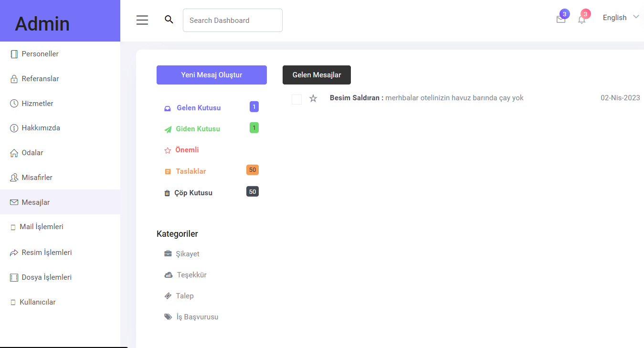Expand the English language dropdown
Viewport: 644px width, 348px height.
tap(620, 17)
